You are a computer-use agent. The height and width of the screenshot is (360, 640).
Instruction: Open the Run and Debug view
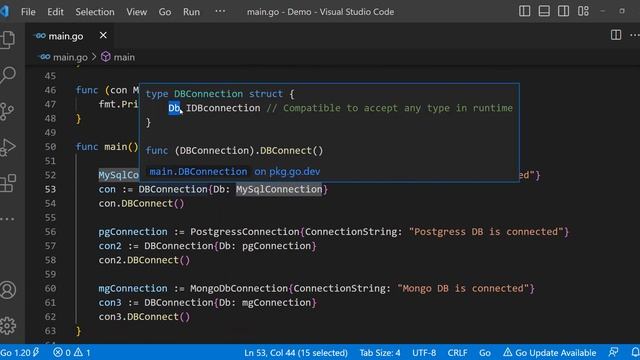tap(7, 147)
